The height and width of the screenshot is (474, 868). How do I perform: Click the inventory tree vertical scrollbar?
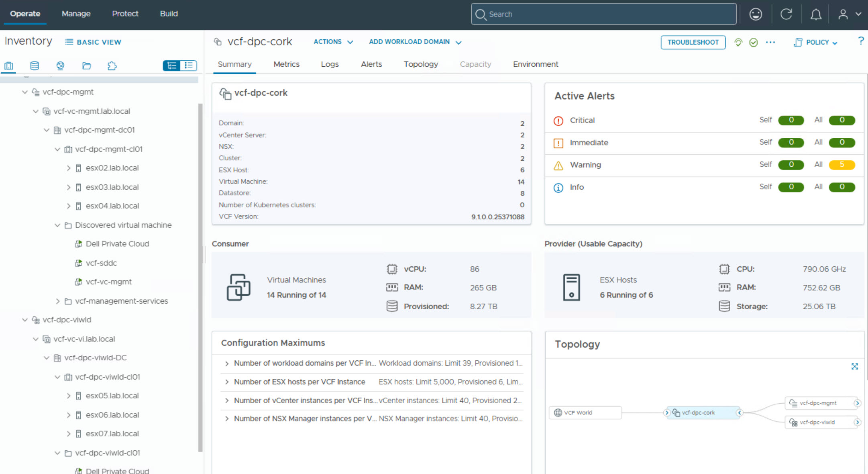(200, 277)
